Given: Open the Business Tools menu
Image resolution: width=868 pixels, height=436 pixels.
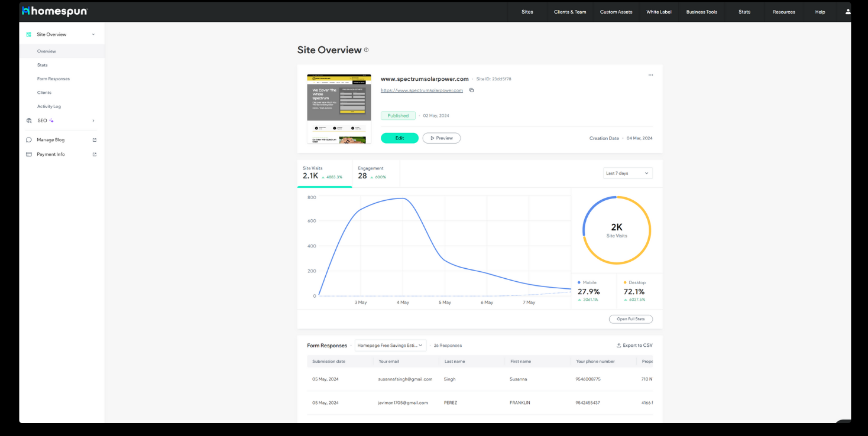Looking at the screenshot, I should coord(702,12).
